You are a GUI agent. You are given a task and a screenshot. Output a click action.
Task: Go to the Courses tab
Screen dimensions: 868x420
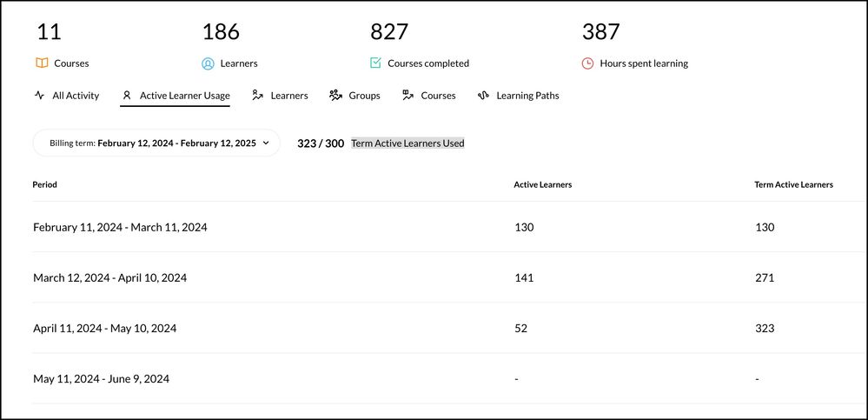click(438, 96)
